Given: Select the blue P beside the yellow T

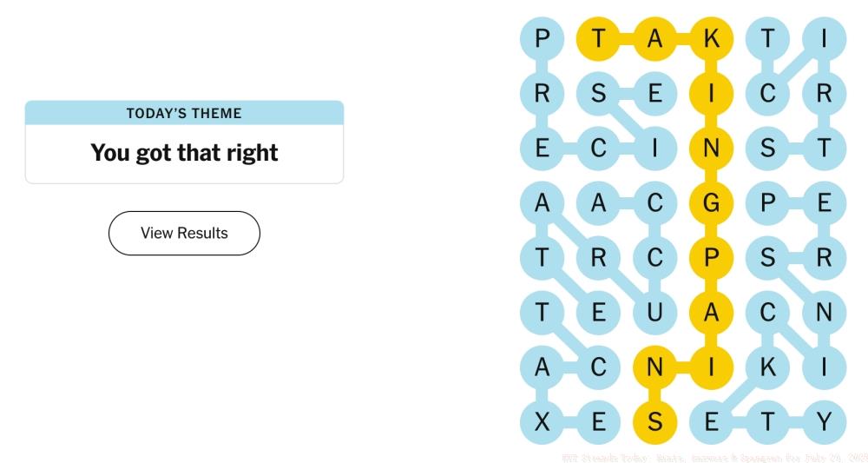Looking at the screenshot, I should (542, 39).
